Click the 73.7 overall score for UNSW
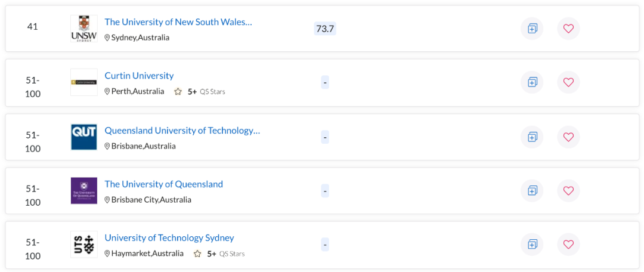644x272 pixels. pyautogui.click(x=324, y=29)
